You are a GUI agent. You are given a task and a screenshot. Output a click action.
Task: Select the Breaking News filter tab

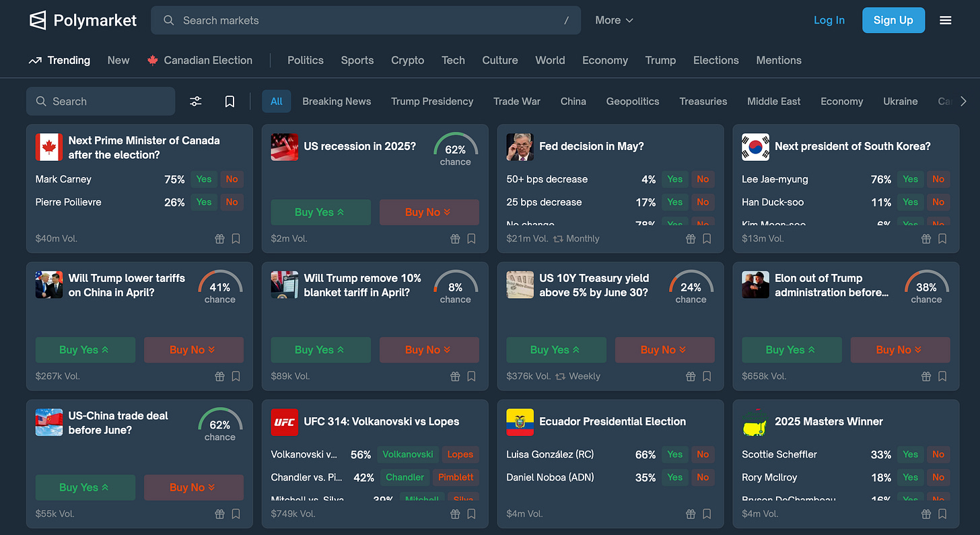[x=337, y=102]
